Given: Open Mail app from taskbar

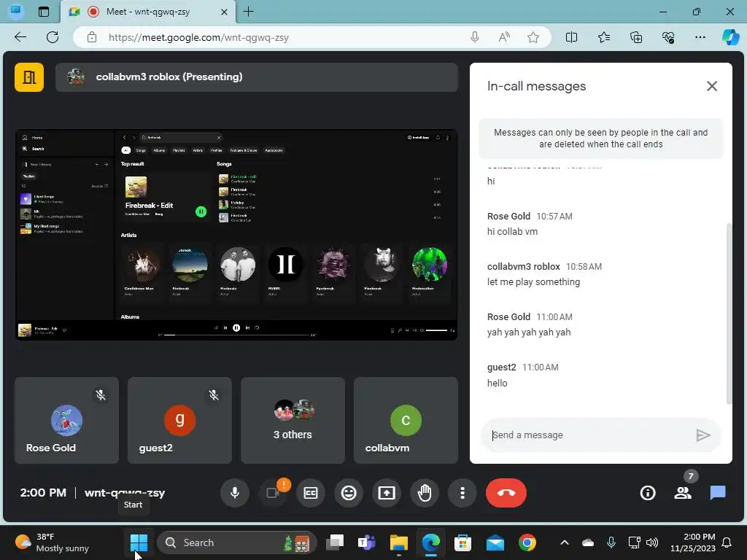Looking at the screenshot, I should click(x=495, y=542).
